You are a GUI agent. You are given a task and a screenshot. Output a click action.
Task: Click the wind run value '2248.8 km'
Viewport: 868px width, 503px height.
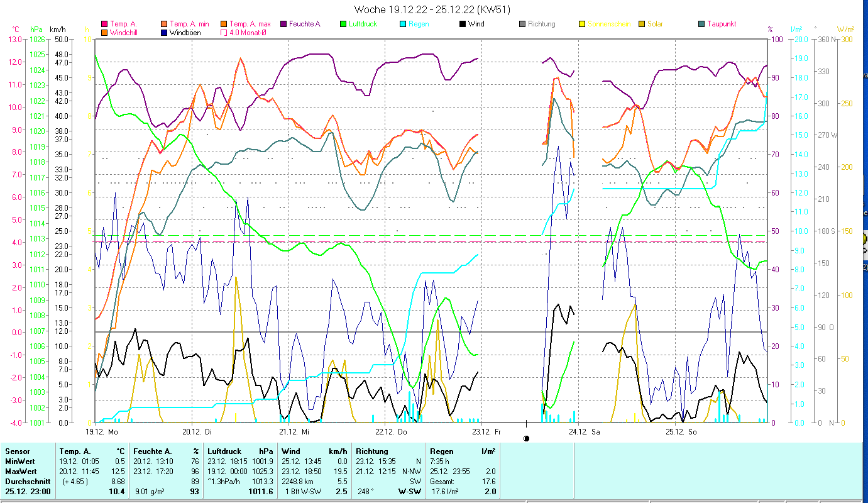coord(299,481)
